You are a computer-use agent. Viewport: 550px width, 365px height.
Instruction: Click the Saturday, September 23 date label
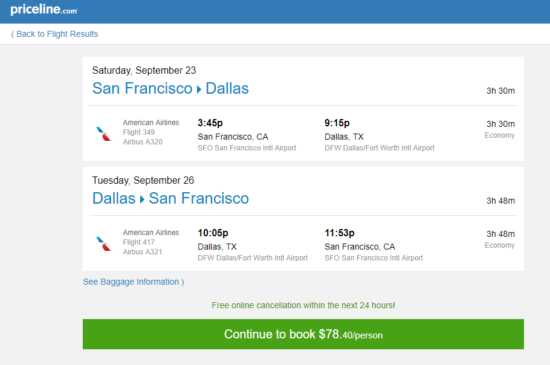(x=144, y=70)
